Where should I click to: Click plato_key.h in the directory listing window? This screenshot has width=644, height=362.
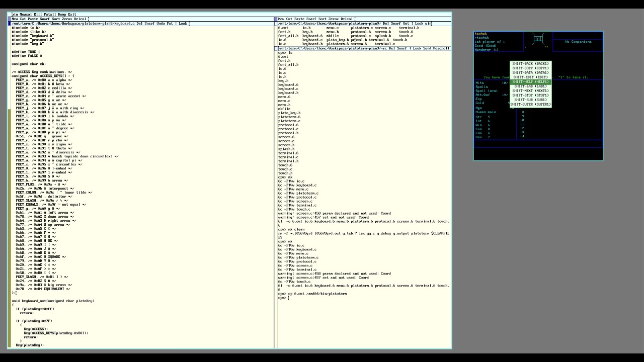pyautogui.click(x=338, y=40)
